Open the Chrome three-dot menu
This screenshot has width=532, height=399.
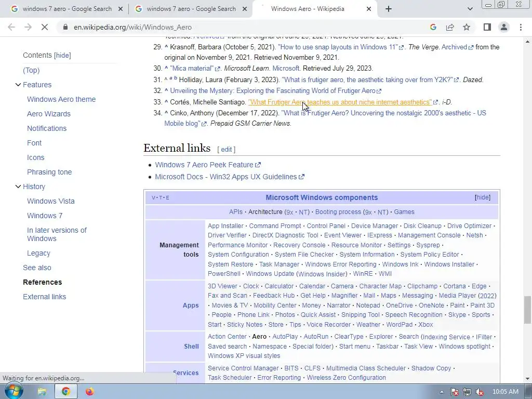point(521,27)
